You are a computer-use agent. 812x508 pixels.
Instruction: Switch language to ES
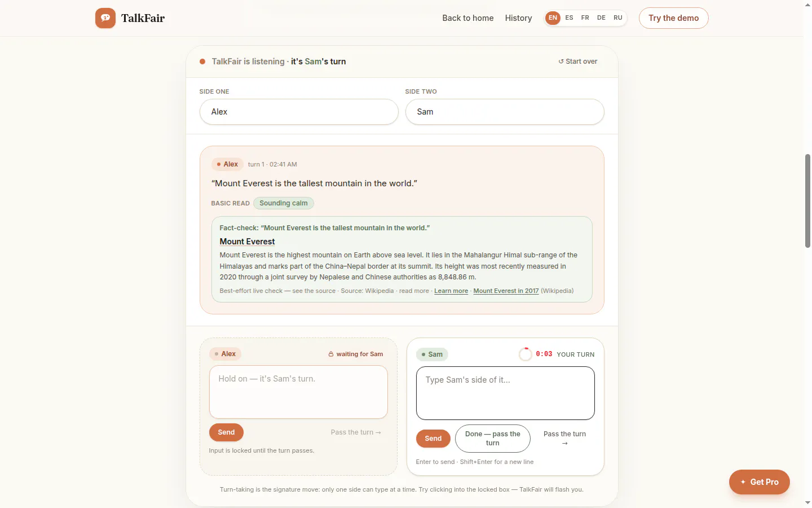click(x=570, y=18)
